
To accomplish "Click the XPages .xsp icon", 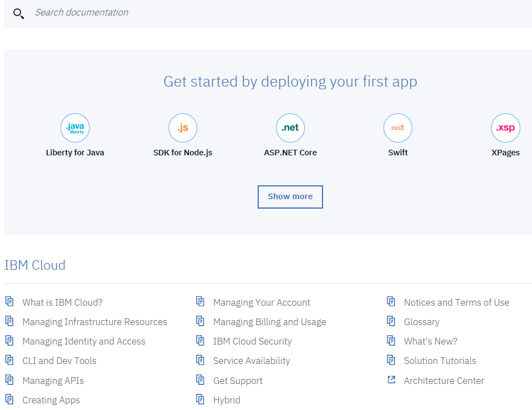I will pyautogui.click(x=505, y=128).
